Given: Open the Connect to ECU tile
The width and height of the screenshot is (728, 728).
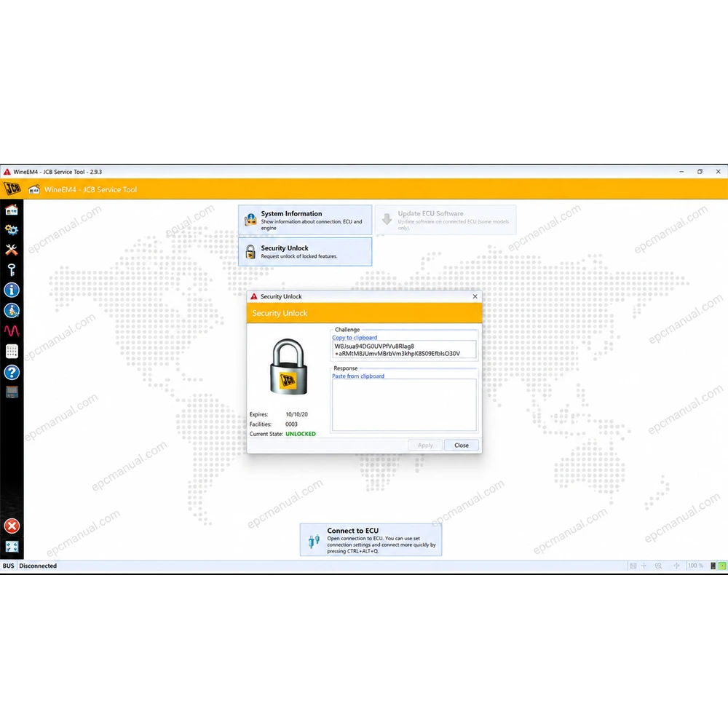Looking at the screenshot, I should pos(371,539).
